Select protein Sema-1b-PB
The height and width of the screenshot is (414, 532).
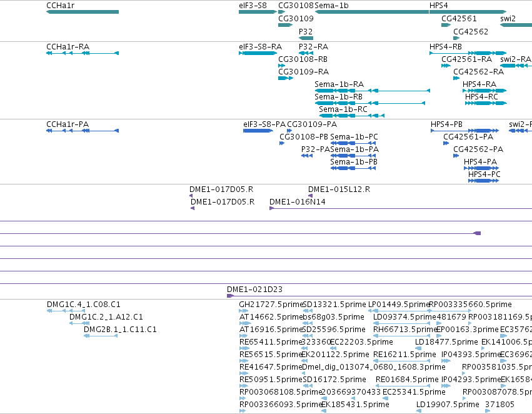(354, 162)
